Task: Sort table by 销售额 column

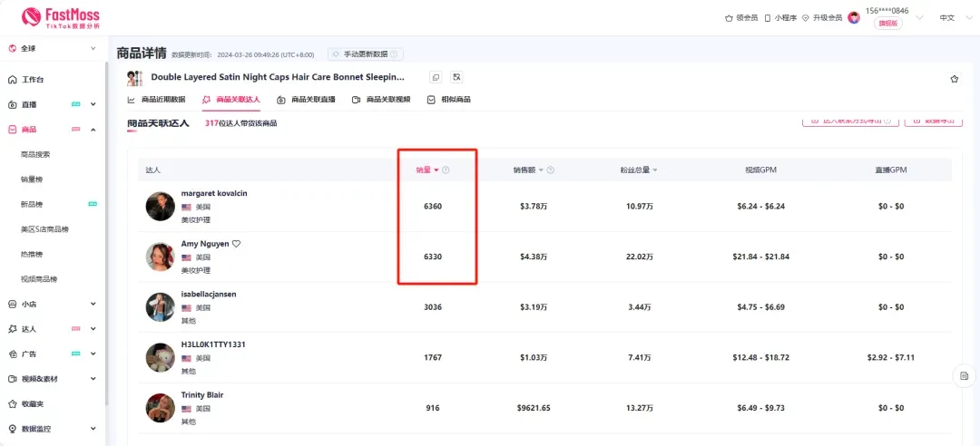Action: (x=525, y=170)
